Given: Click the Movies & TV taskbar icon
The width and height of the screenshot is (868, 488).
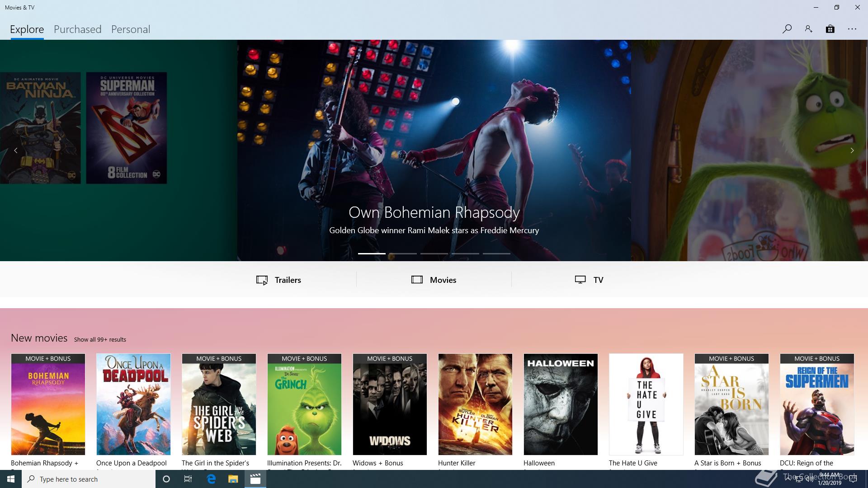Looking at the screenshot, I should click(x=255, y=479).
